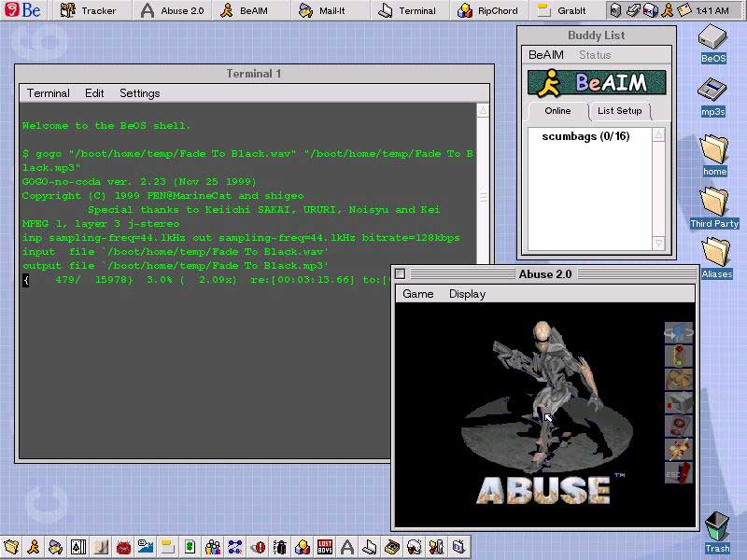Switch to RipChord in the Deskbar

click(487, 10)
